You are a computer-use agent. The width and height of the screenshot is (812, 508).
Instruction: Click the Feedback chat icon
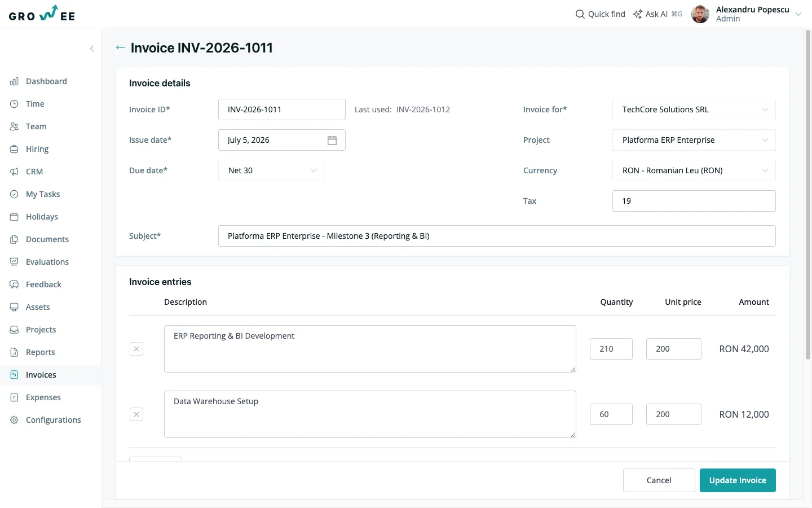click(14, 284)
